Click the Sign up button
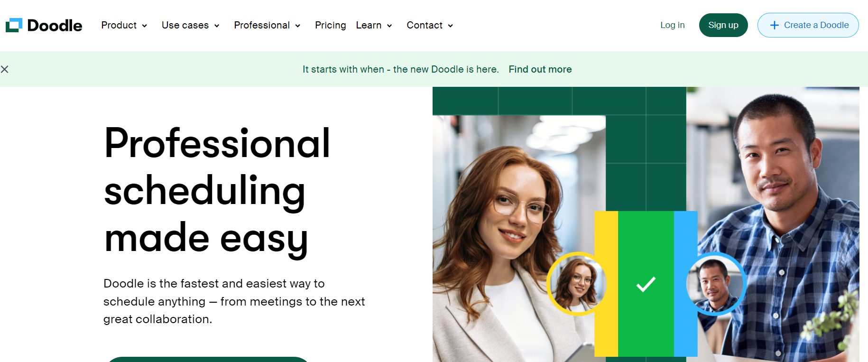This screenshot has height=362, width=868. (x=723, y=25)
